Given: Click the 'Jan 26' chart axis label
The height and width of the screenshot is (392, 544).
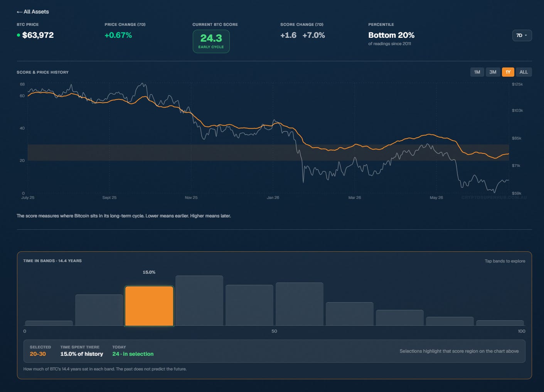Looking at the screenshot, I should pos(273,197).
